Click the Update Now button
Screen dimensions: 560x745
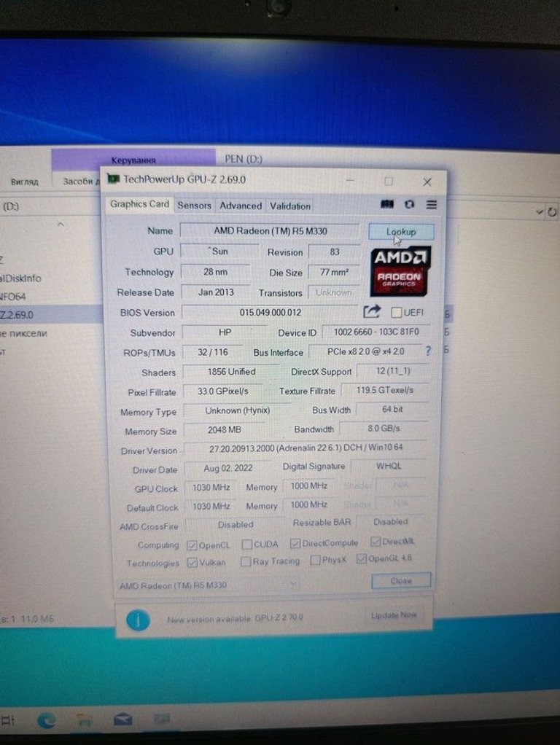coord(394,615)
